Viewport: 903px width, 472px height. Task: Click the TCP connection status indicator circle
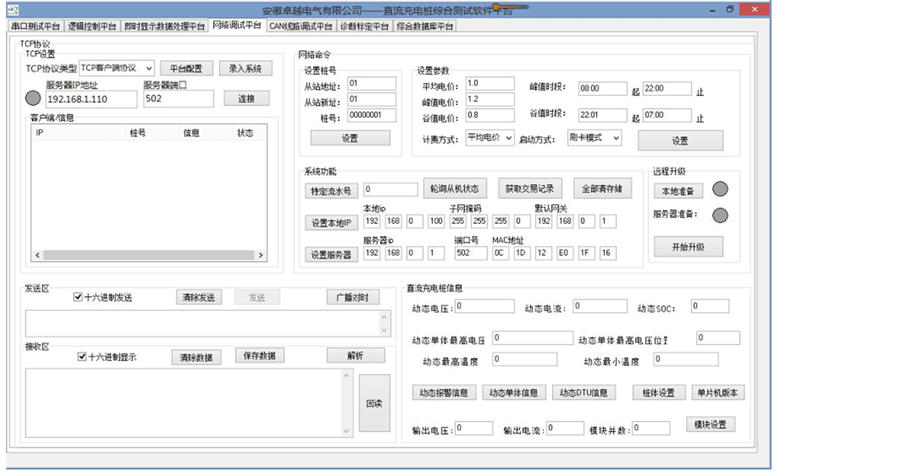[x=33, y=98]
